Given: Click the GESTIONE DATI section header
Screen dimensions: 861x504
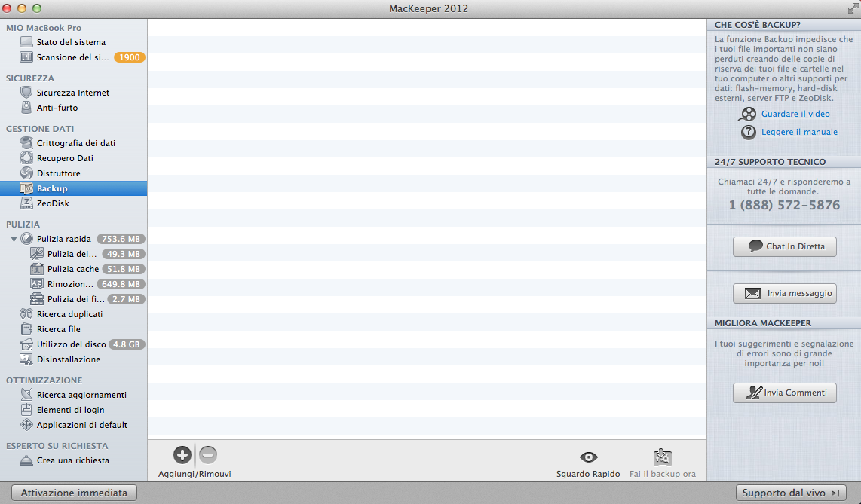Looking at the screenshot, I should click(39, 129).
